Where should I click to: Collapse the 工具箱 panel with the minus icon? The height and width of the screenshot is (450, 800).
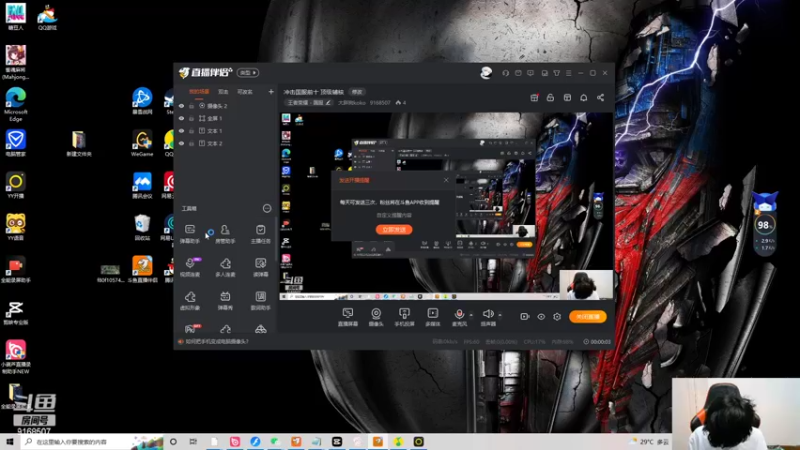[x=267, y=208]
